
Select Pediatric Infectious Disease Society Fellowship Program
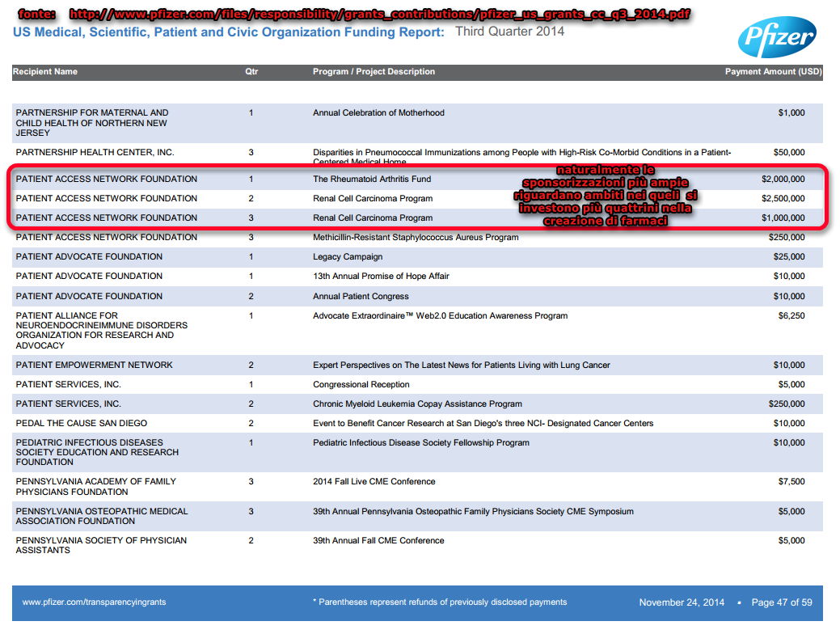421,442
